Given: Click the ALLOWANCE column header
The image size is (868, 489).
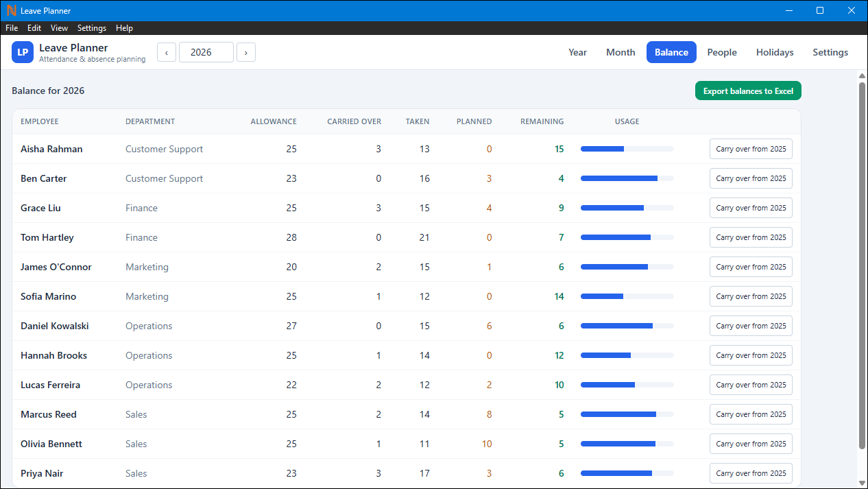Looking at the screenshot, I should (x=274, y=121).
